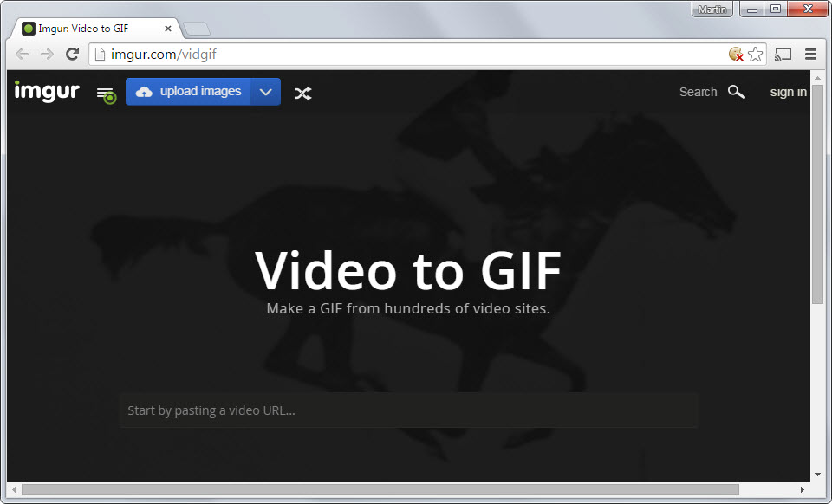Click the Video to GIF heading

click(x=408, y=271)
